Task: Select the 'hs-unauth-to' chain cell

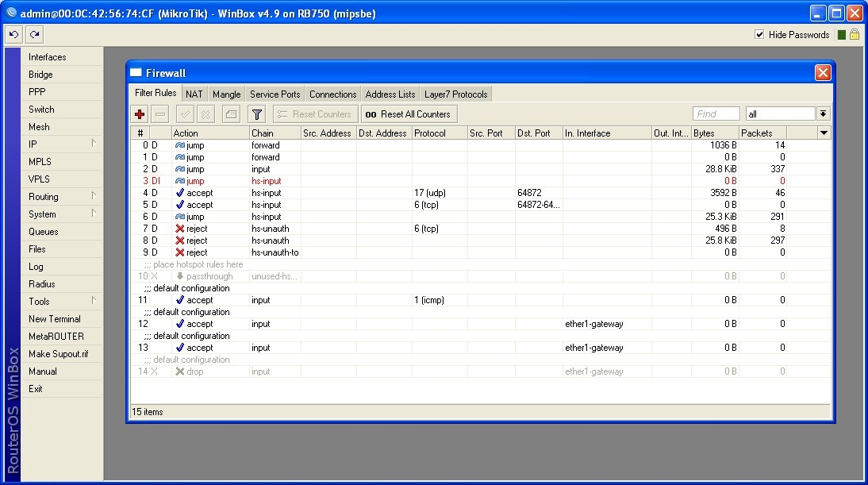Action: click(x=275, y=252)
